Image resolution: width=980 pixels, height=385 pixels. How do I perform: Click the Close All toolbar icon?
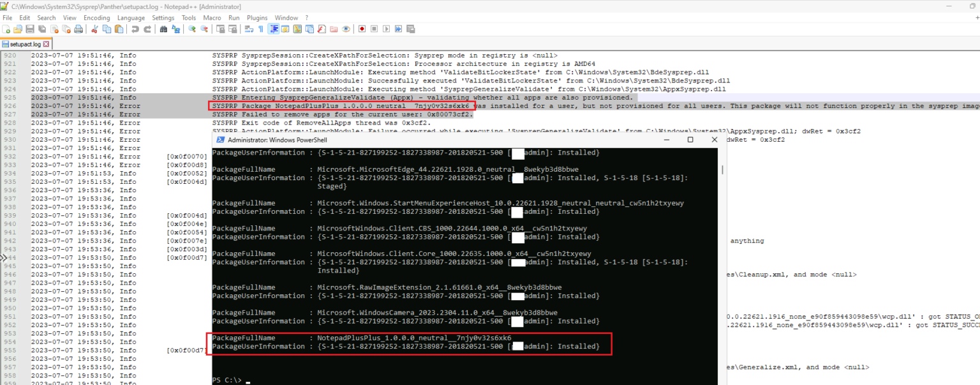coord(66,29)
